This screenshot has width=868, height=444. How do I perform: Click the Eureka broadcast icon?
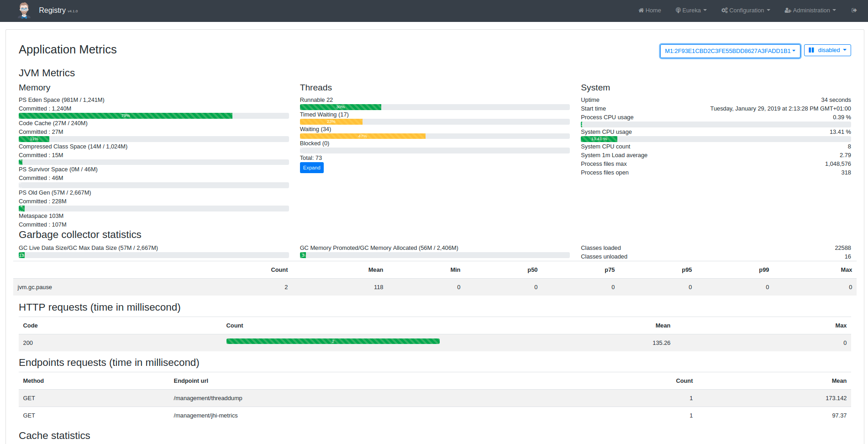[678, 11]
